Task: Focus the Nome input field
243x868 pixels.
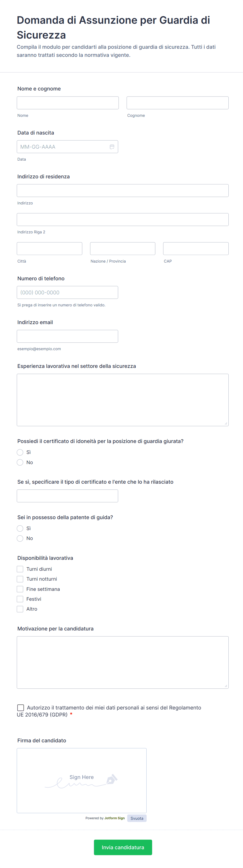Action: click(x=67, y=103)
